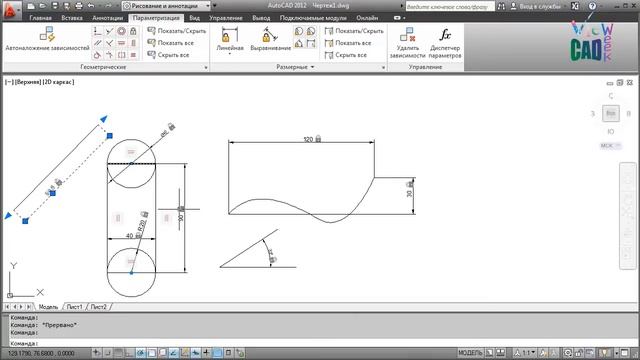
Task: Select the Parallel geometric constraint icon
Action: tap(98, 43)
